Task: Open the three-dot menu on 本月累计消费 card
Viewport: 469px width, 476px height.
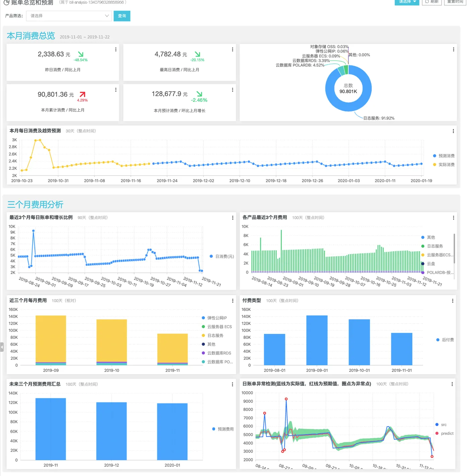Action: coord(116,90)
